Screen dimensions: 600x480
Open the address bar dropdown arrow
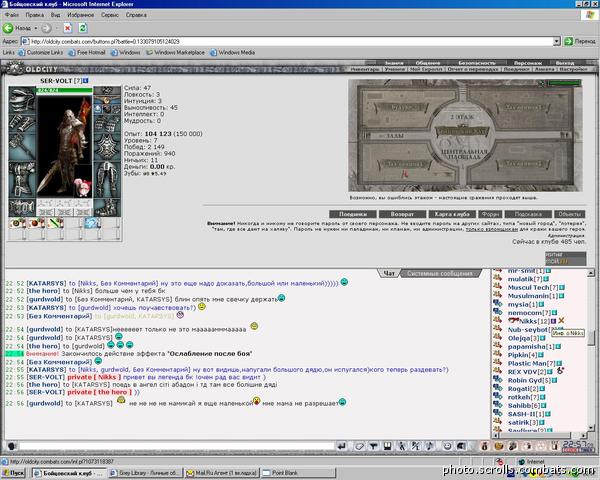[556, 41]
